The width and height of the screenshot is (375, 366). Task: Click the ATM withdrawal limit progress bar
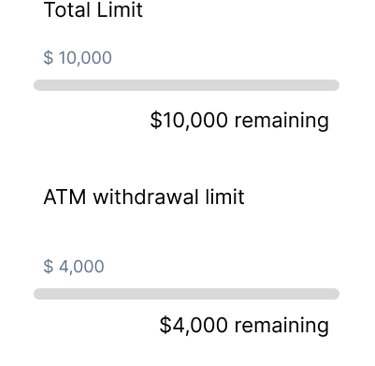pyautogui.click(x=186, y=294)
